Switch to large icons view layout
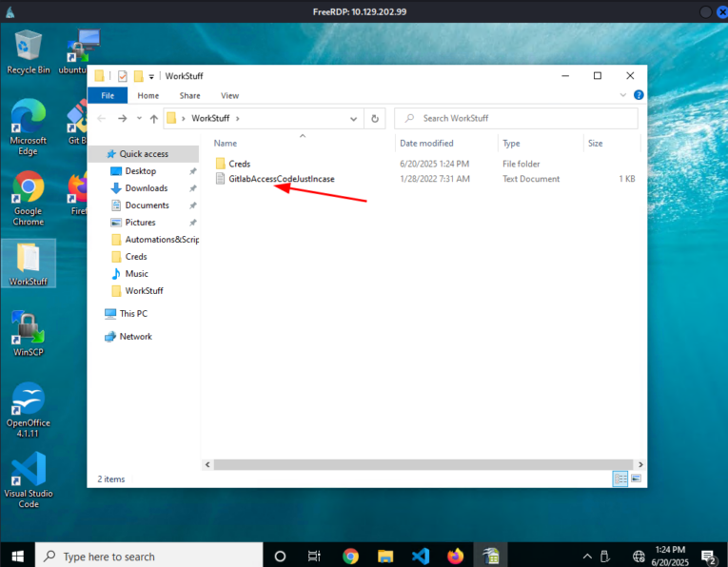 click(x=636, y=479)
